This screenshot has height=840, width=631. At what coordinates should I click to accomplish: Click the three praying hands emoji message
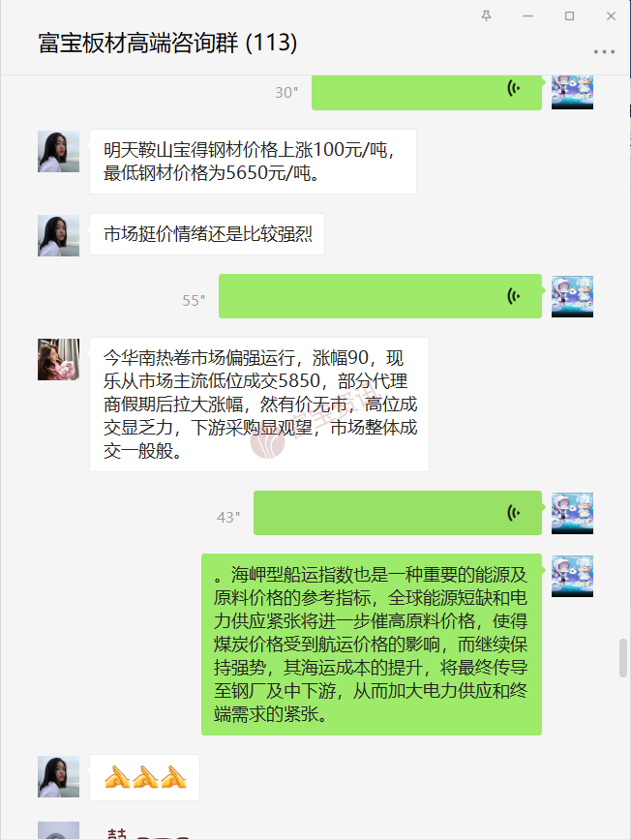pos(144,777)
